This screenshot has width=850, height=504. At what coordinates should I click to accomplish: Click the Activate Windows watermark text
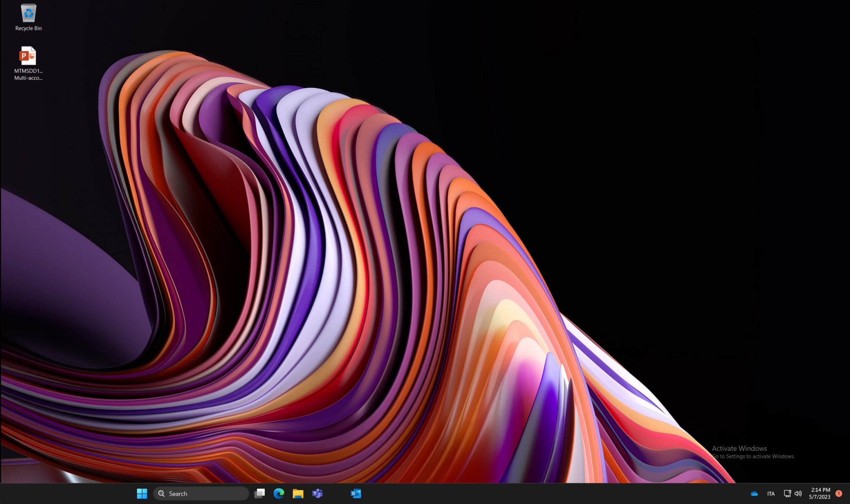coord(739,448)
